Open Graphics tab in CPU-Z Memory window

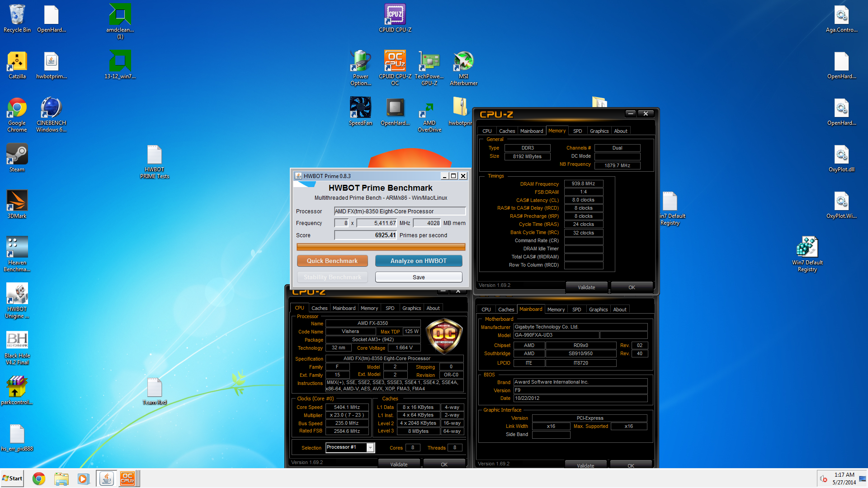(599, 131)
